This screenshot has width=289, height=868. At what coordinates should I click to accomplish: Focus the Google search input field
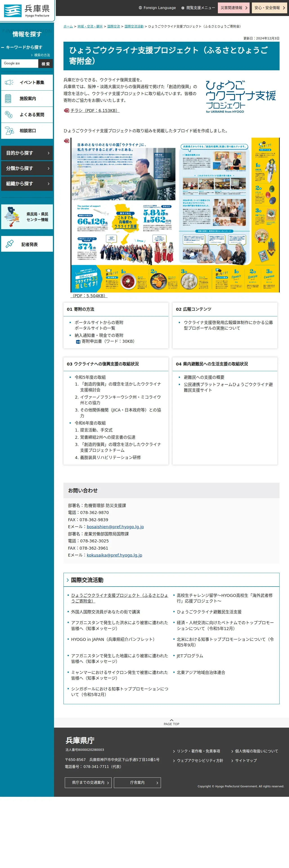coord(20,63)
